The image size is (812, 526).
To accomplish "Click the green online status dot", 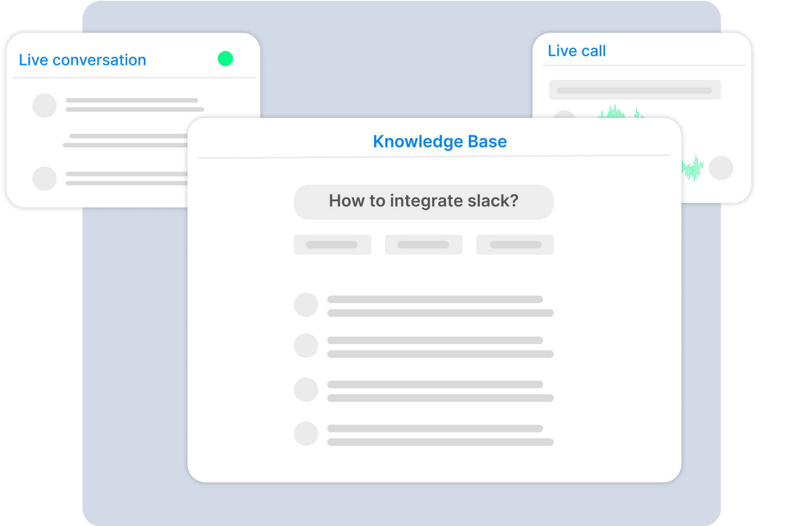I will pyautogui.click(x=225, y=58).
